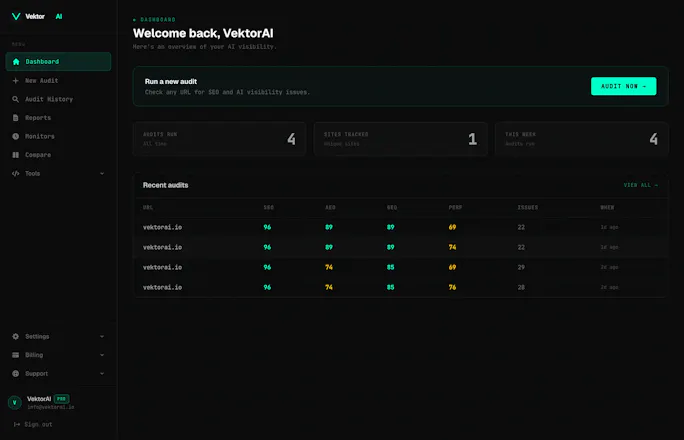This screenshot has width=684, height=440.
Task: Expand the Settings submenu chevron
Action: click(102, 337)
